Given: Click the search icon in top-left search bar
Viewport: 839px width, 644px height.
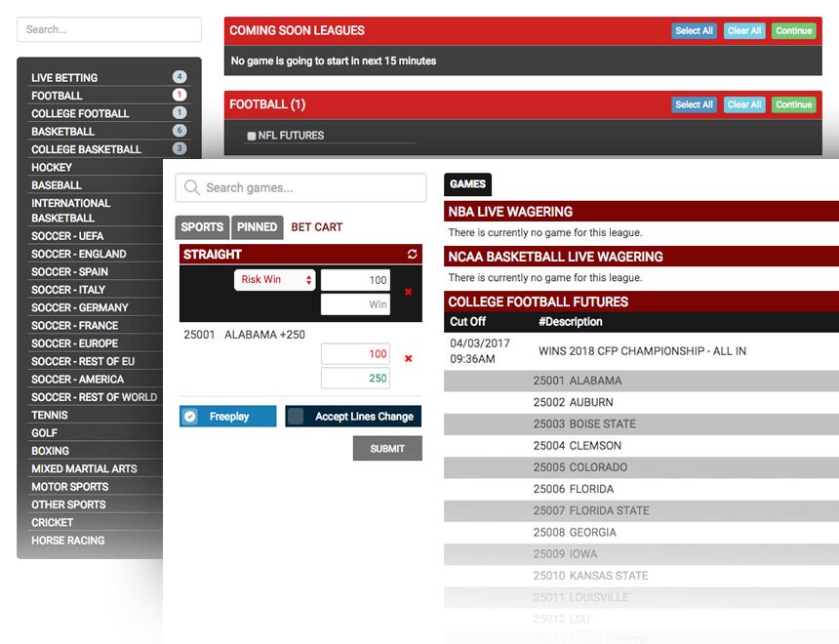Looking at the screenshot, I should pos(29,29).
